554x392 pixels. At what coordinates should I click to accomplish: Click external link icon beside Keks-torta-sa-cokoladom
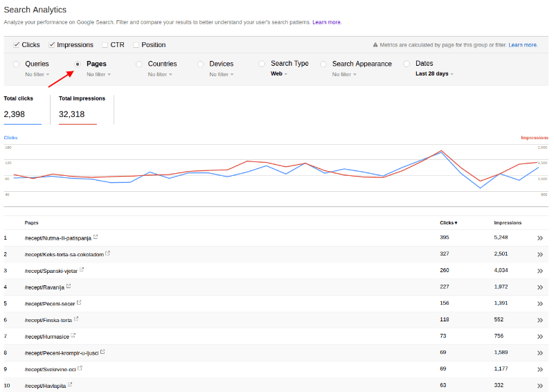coord(108,253)
